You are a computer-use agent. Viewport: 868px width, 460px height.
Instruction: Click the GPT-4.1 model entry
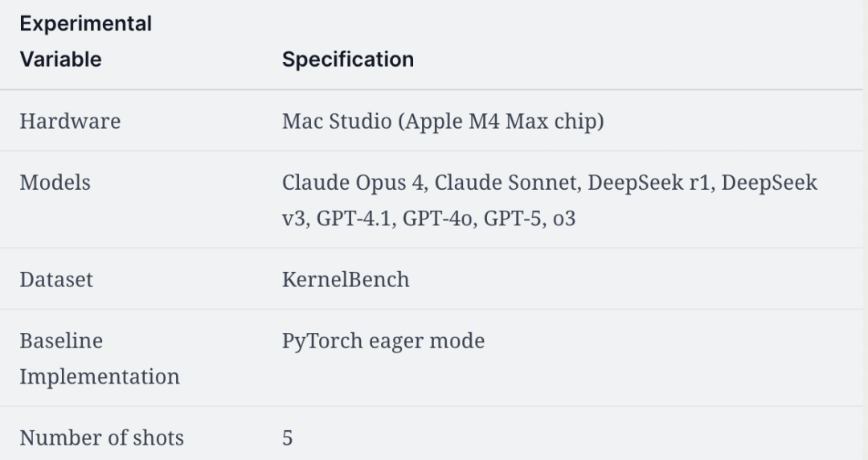(x=354, y=219)
